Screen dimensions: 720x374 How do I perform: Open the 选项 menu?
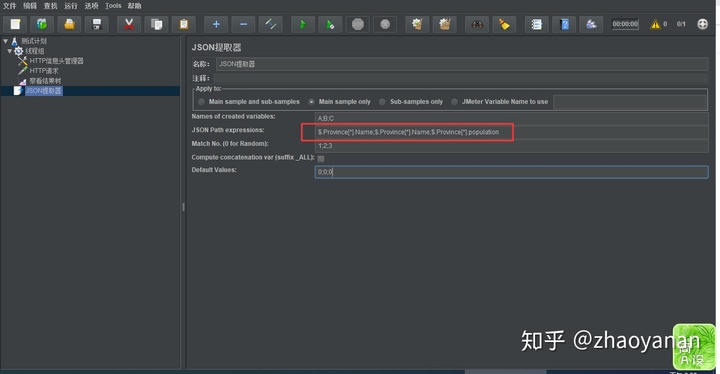coord(91,6)
